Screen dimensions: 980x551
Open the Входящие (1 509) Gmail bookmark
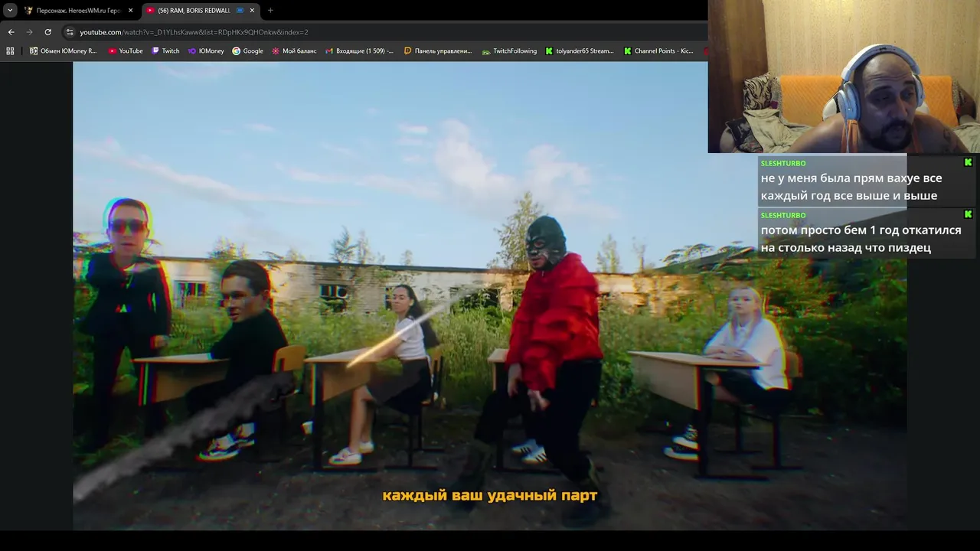[359, 51]
